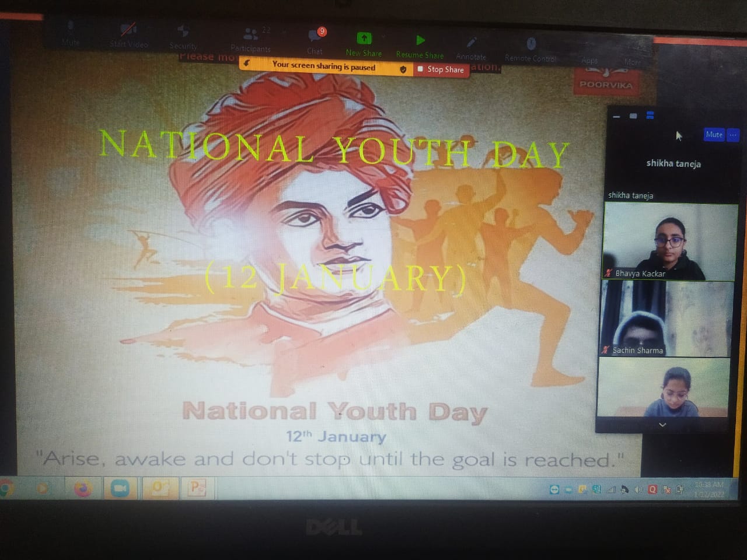This screenshot has height=560, width=747.
Task: Open Firefox from the Windows taskbar
Action: click(83, 488)
